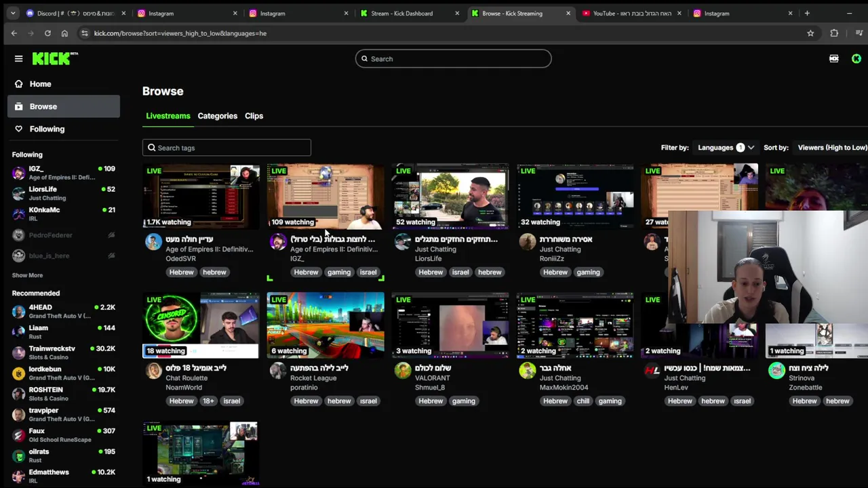Bookmark this page with star icon

click(810, 33)
